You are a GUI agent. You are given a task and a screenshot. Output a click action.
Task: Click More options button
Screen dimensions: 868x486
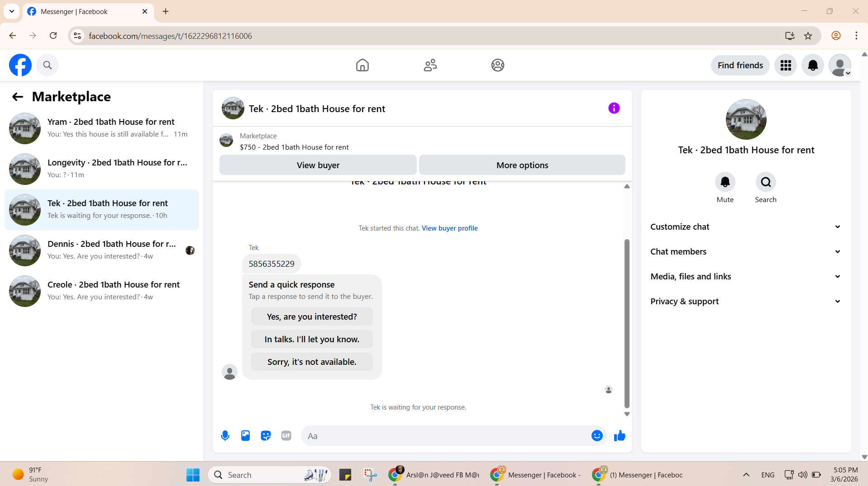pos(522,165)
